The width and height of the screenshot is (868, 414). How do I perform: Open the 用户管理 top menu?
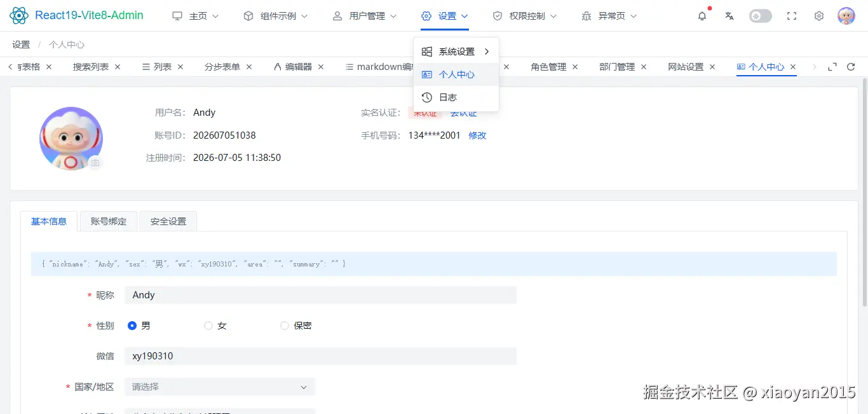coord(365,16)
